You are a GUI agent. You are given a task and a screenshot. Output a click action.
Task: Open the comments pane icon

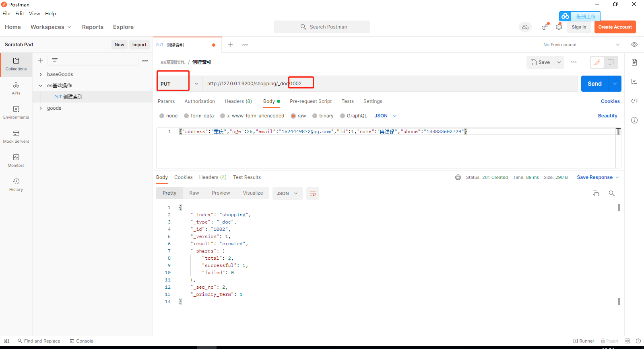tap(634, 82)
